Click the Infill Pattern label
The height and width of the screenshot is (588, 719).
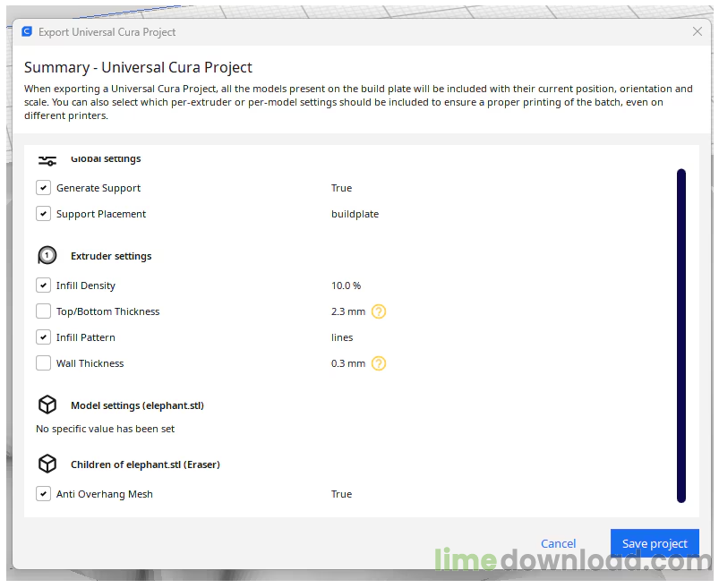[x=86, y=337]
